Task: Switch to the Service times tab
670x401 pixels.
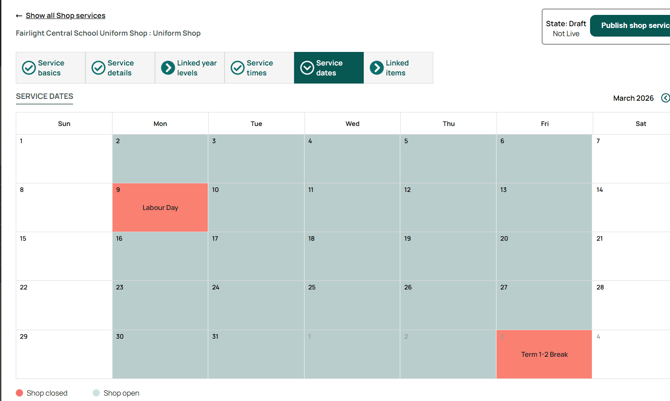Action: 259,68
